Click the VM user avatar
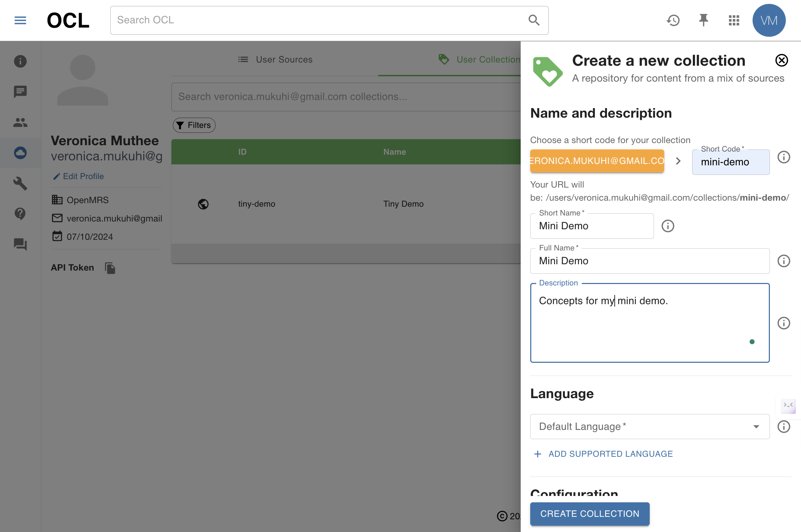Screen dimensions: 801x532 [x=769, y=20]
